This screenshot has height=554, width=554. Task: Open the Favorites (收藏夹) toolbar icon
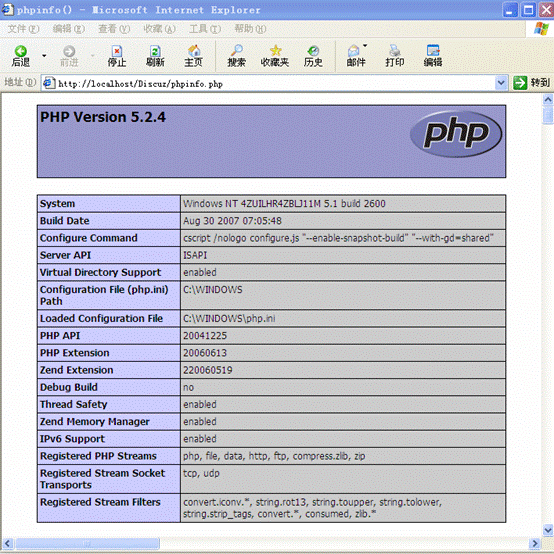coord(275,56)
